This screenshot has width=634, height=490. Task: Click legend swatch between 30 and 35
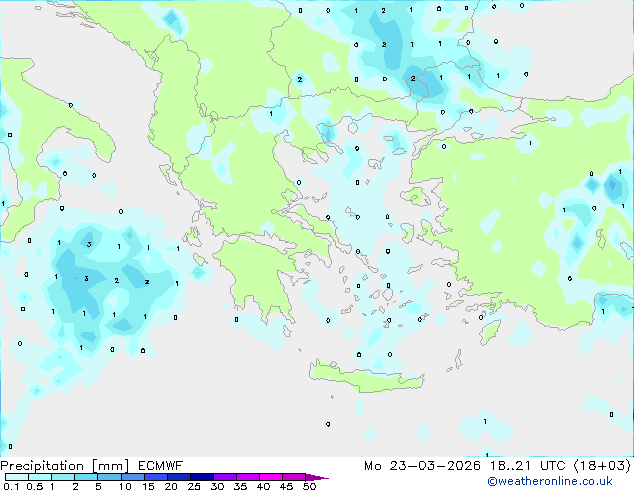tap(225, 477)
